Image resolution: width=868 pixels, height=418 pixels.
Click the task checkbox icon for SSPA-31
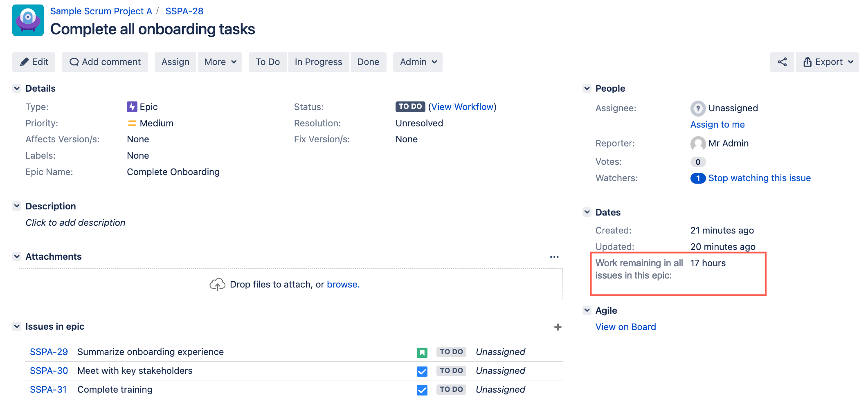[422, 390]
